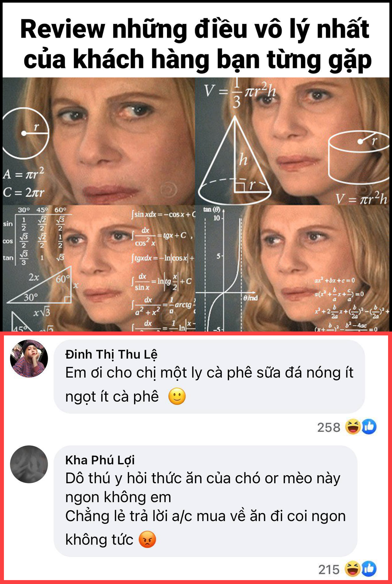This screenshot has height=584, width=392.
Task: Click the 258 reaction count
Action: point(329,427)
